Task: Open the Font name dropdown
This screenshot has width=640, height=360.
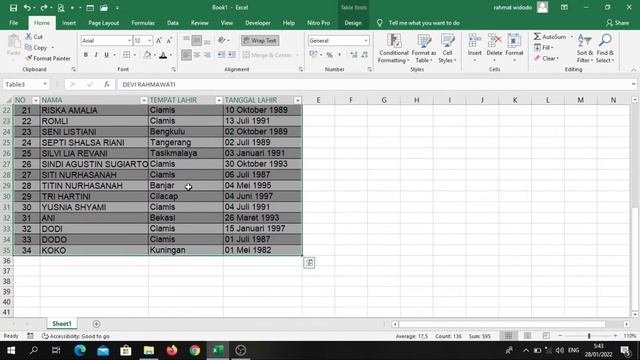Action: (x=129, y=40)
